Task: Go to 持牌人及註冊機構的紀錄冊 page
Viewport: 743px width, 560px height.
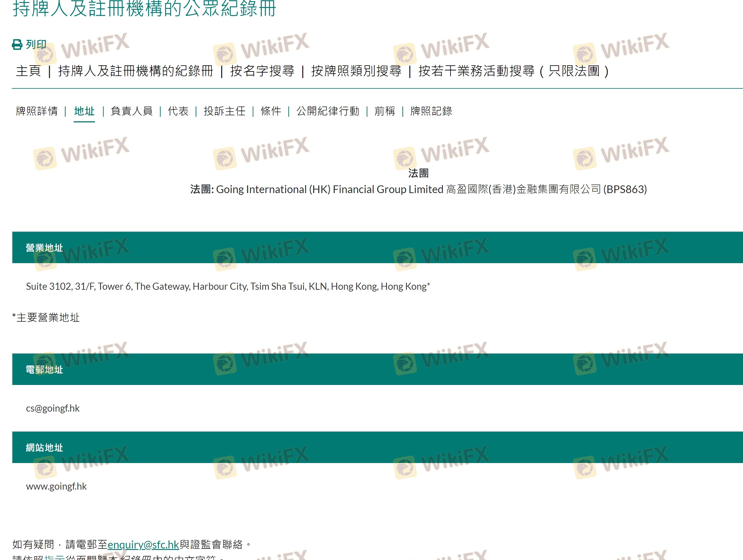Action: point(136,71)
